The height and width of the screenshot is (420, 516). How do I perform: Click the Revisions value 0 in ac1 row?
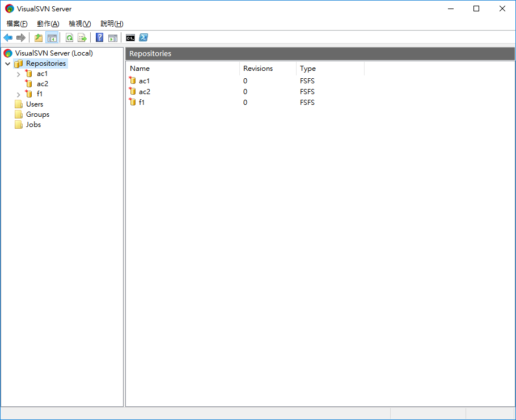[245, 81]
